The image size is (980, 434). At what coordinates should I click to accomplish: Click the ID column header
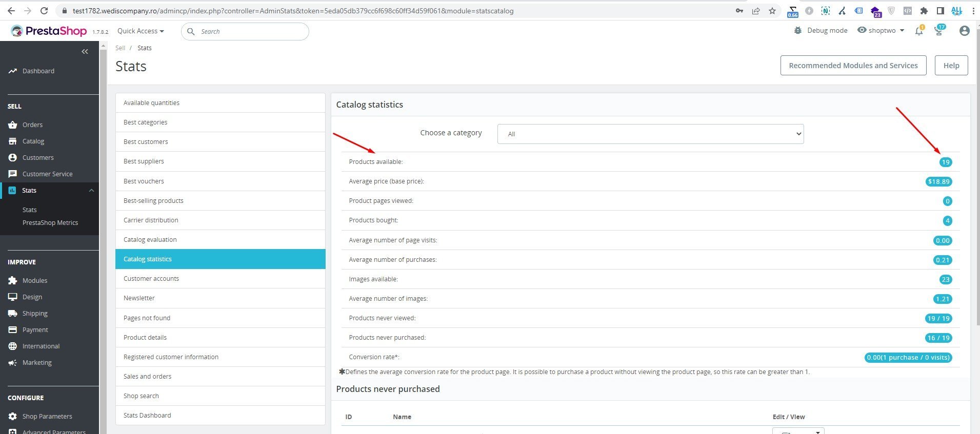tap(349, 417)
